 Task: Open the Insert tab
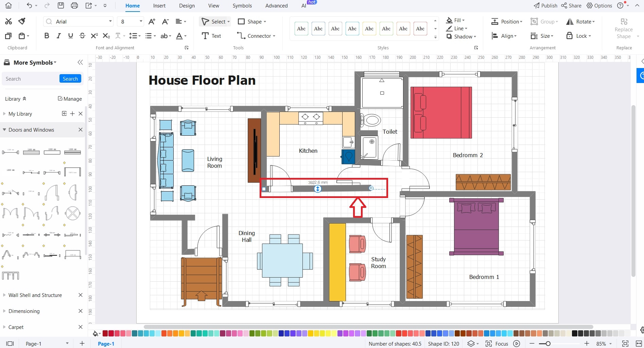coord(159,5)
